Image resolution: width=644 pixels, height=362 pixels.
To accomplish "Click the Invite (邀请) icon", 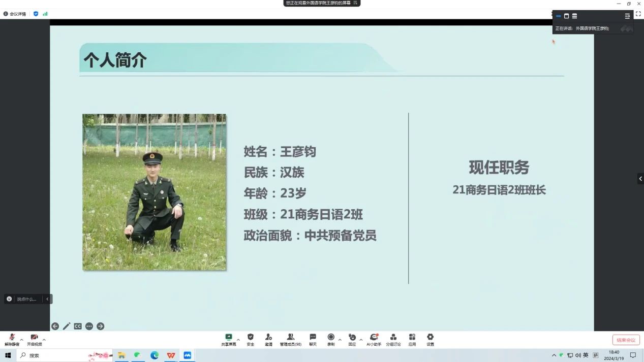I will (x=268, y=339).
